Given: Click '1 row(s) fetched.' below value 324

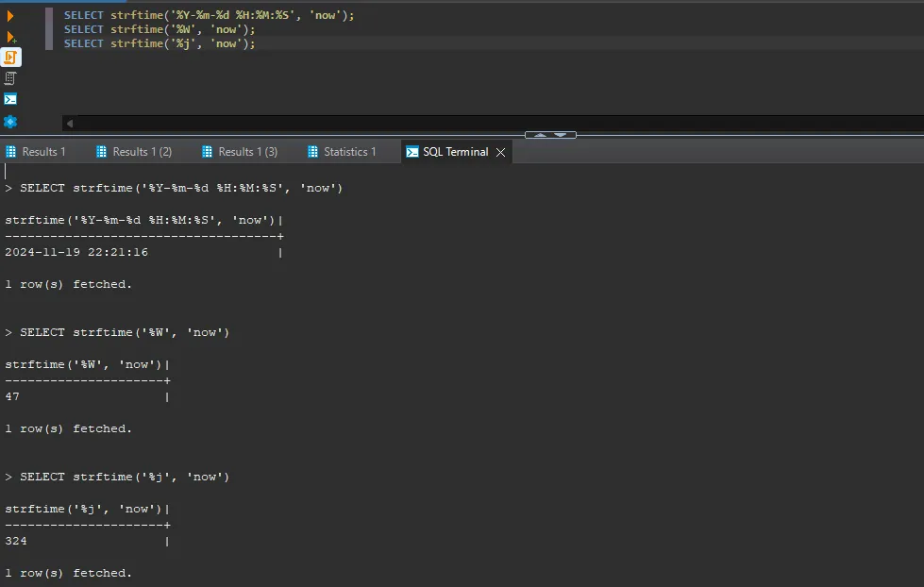Looking at the screenshot, I should pyautogui.click(x=68, y=574).
